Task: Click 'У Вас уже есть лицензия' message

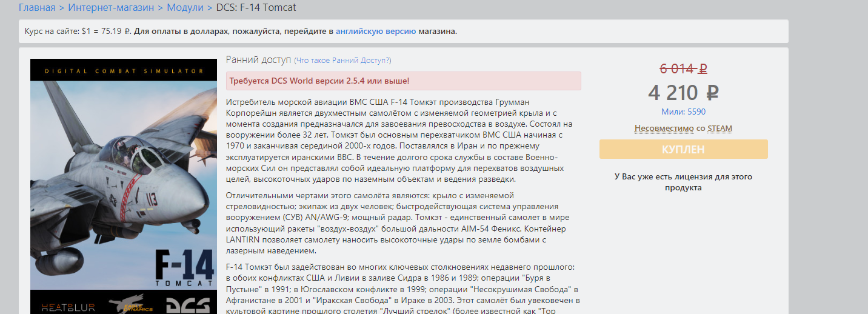Action: click(x=683, y=182)
